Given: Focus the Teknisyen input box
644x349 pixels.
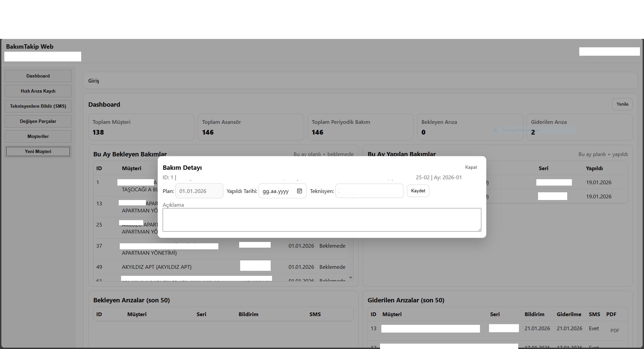Looking at the screenshot, I should (x=369, y=191).
